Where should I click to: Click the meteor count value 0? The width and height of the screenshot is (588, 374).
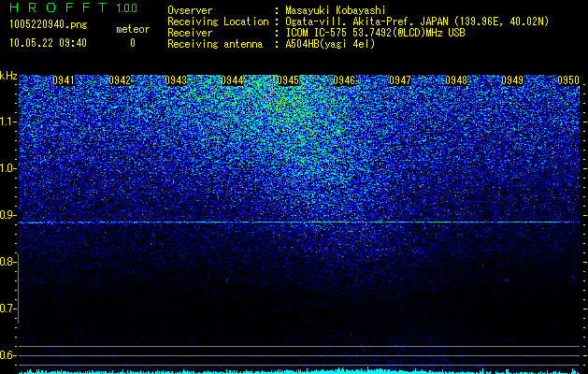click(133, 43)
